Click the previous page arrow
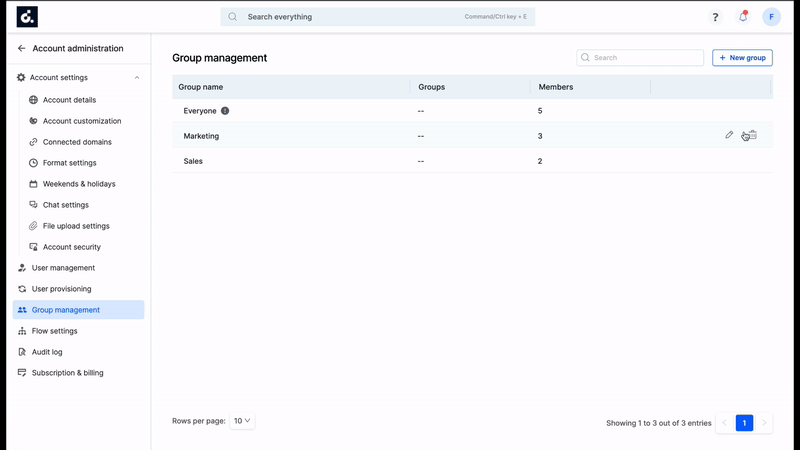Viewport: 800px width, 450px height. [724, 423]
